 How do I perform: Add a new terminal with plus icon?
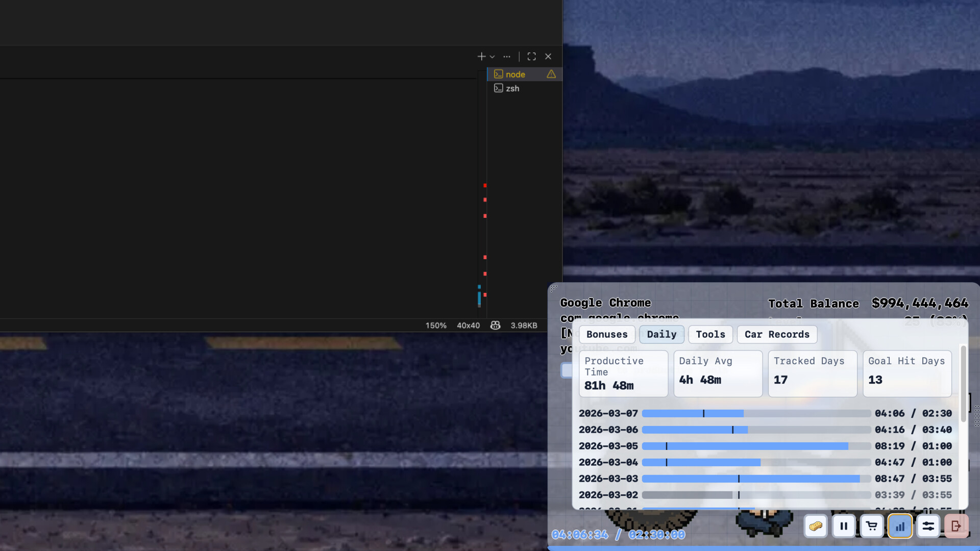click(x=481, y=57)
